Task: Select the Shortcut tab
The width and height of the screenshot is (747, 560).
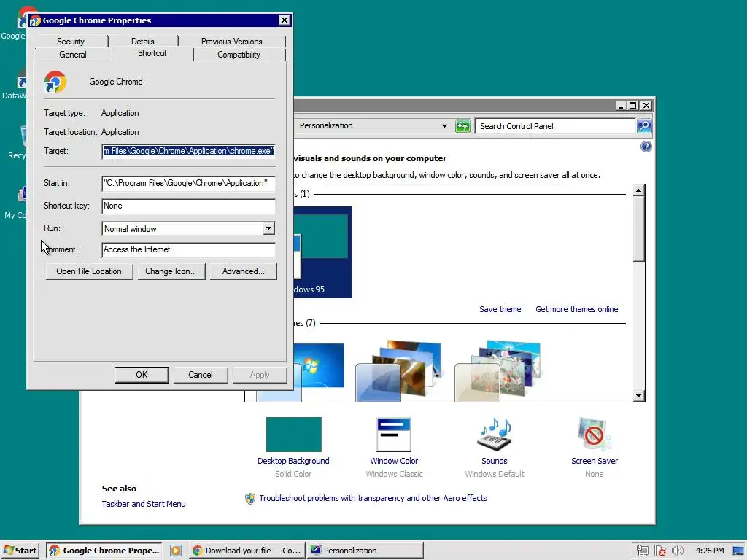Action: pos(152,53)
